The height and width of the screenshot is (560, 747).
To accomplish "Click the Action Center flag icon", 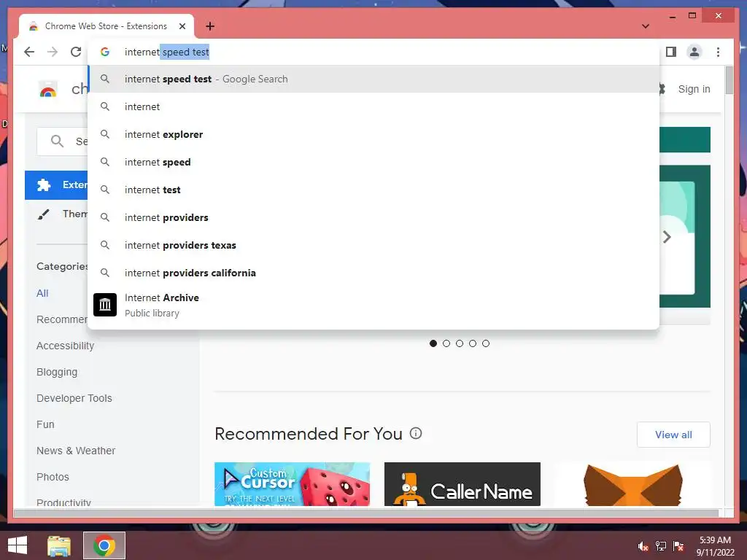I will click(x=678, y=546).
